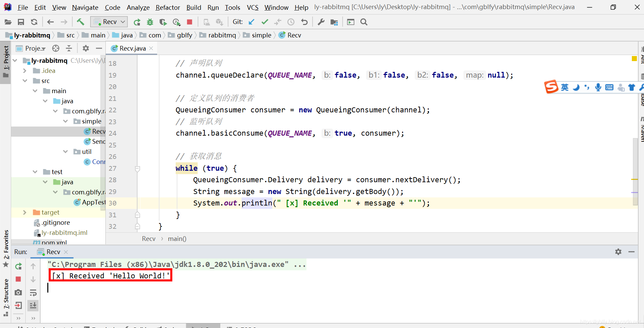Rerun Recv from the main toolbar
The image size is (644, 328).
click(137, 22)
